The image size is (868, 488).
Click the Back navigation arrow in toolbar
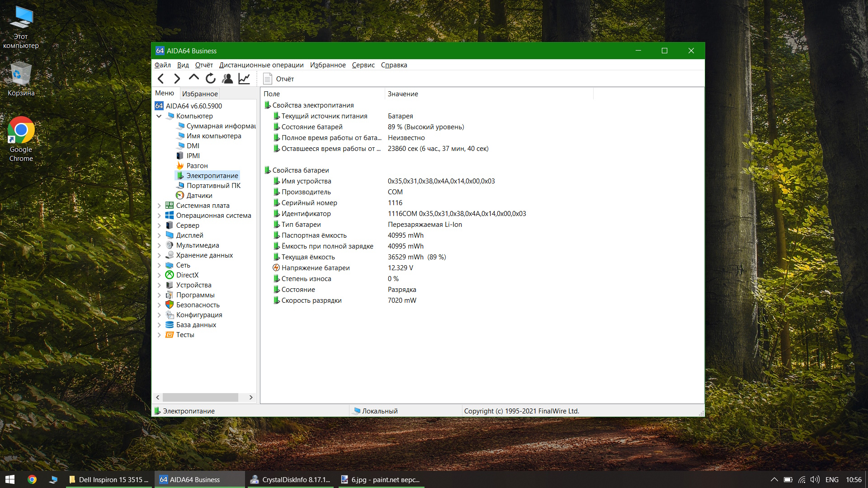[160, 79]
